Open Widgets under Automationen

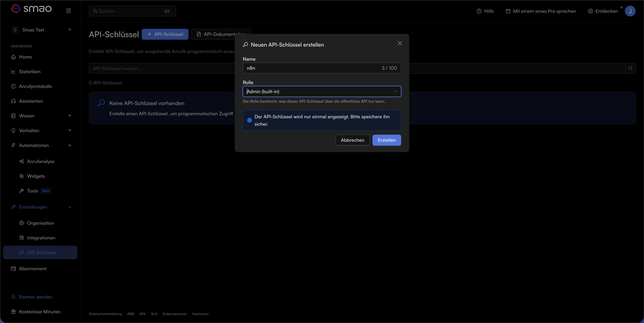point(40,176)
